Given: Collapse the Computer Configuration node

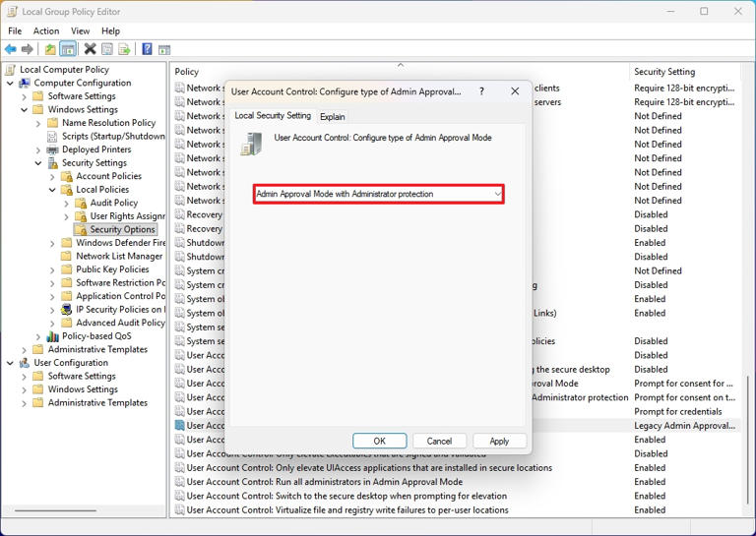Looking at the screenshot, I should pyautogui.click(x=10, y=84).
